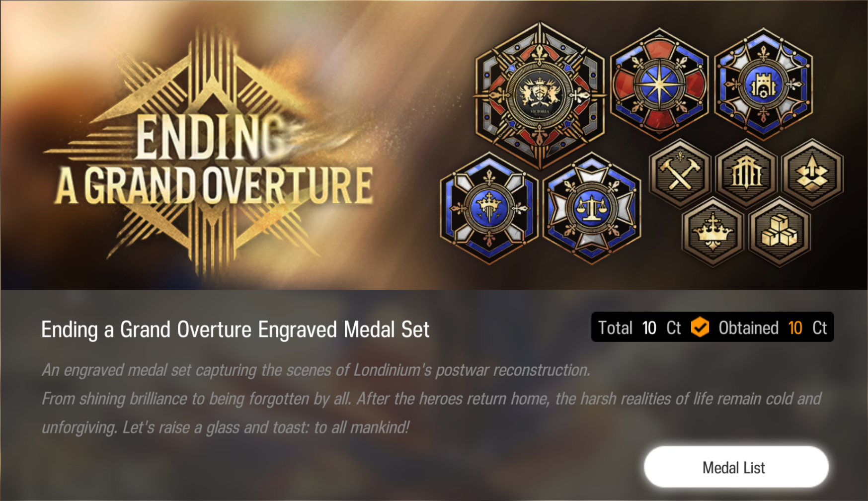868x501 pixels.
Task: Click the open box arrow bronze medal
Action: click(812, 173)
